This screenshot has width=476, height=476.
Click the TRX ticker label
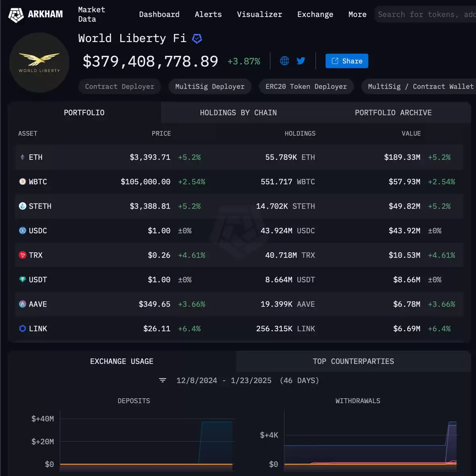point(36,255)
